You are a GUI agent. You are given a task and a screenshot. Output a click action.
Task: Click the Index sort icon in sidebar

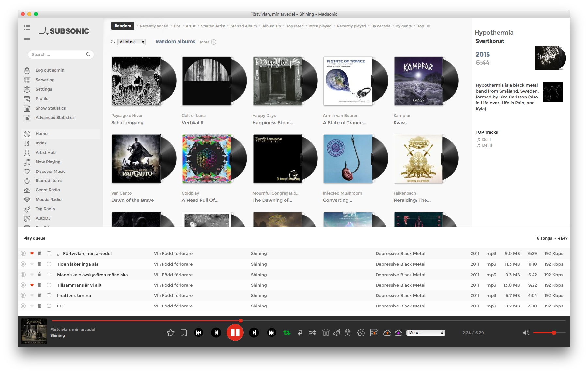(x=27, y=143)
